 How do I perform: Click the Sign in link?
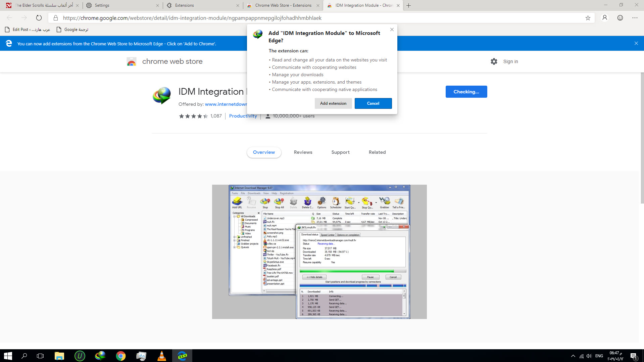click(x=510, y=61)
